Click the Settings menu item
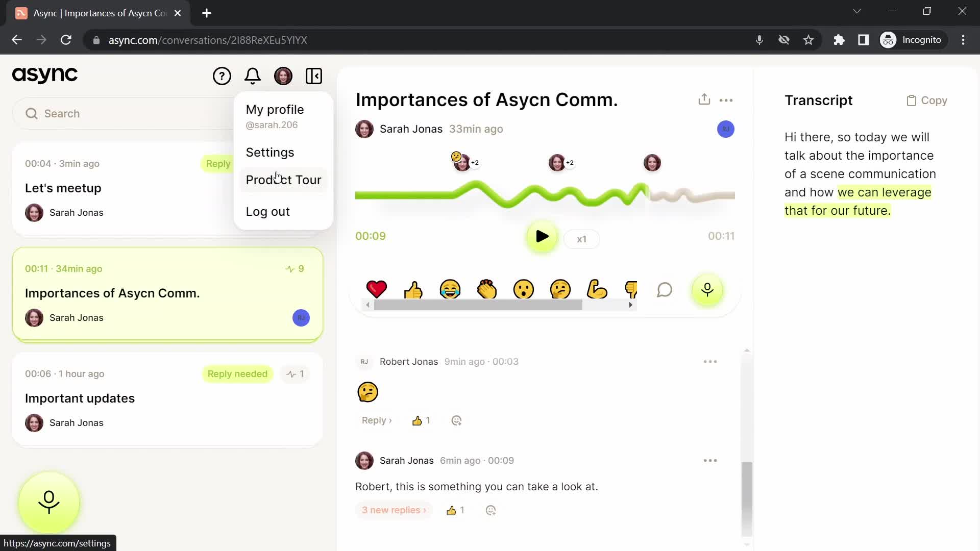Screen dimensions: 980x551 [x=271, y=152]
